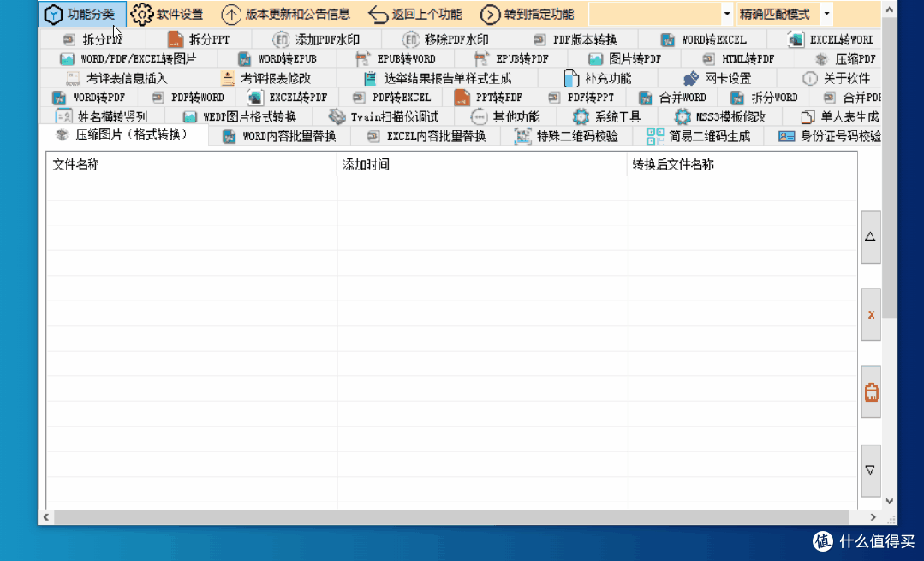924x561 pixels.
Task: Click the WORD转PDF icon
Action: (59, 98)
